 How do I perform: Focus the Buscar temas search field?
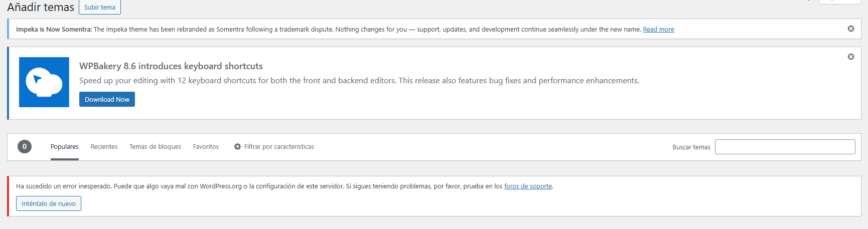tap(785, 147)
